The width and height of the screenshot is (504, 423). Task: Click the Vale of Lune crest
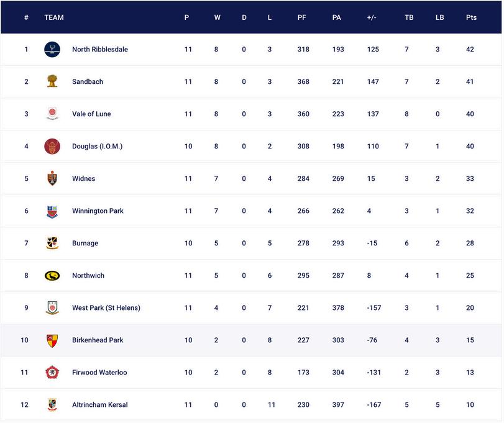52,114
